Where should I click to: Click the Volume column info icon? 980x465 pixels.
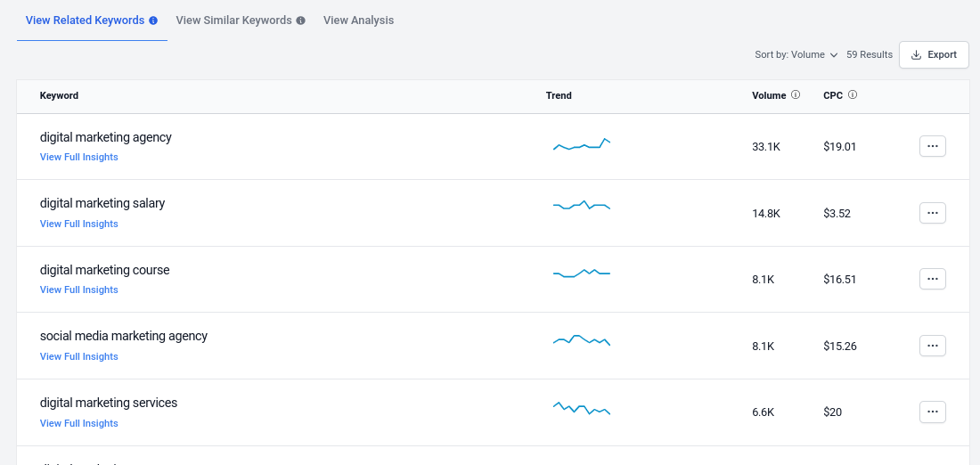[x=796, y=95]
